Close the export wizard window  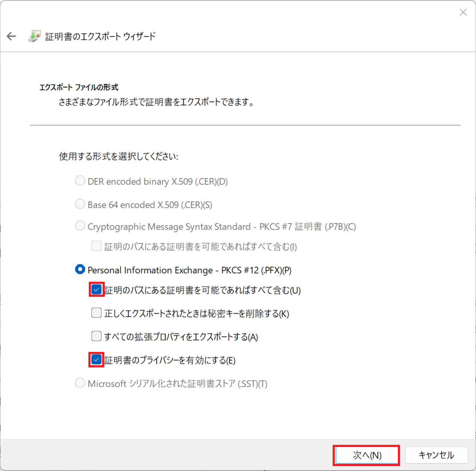[463, 12]
